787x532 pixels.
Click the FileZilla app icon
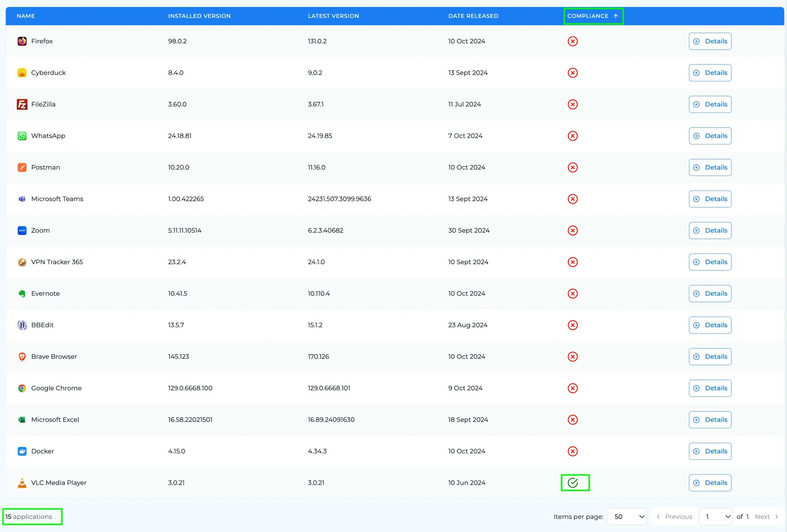coord(22,104)
